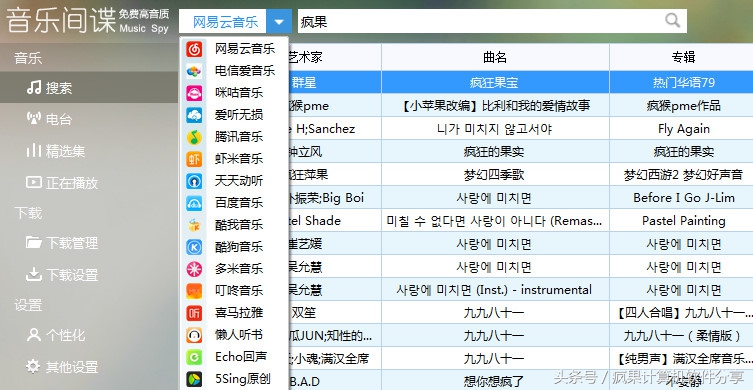
Task: Click the 爱听无损 cloud icon
Action: 194,115
